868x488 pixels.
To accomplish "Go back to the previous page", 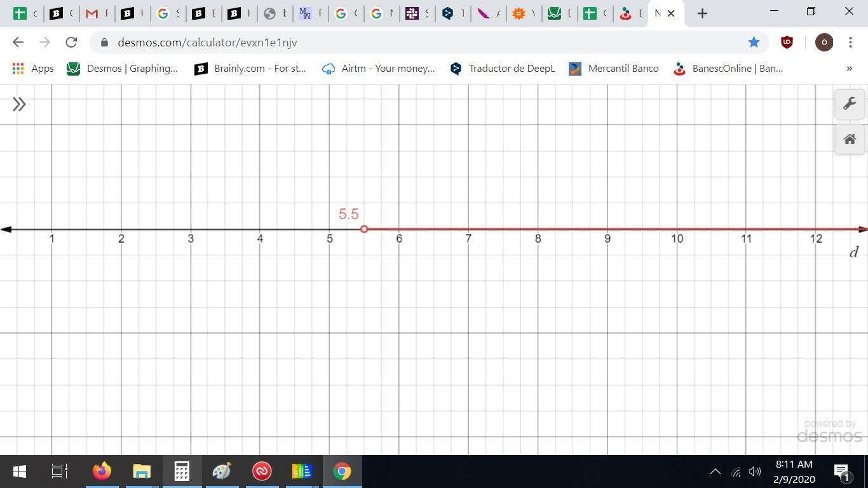I will (18, 43).
